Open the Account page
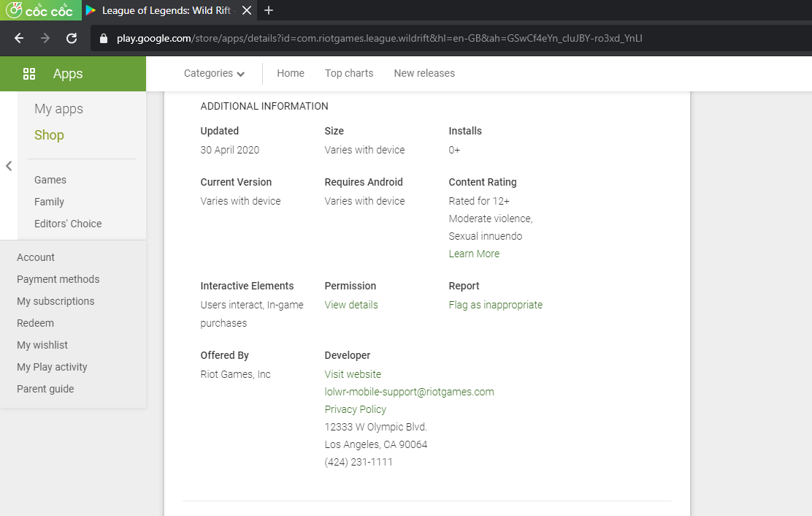Image resolution: width=812 pixels, height=516 pixels. (35, 257)
